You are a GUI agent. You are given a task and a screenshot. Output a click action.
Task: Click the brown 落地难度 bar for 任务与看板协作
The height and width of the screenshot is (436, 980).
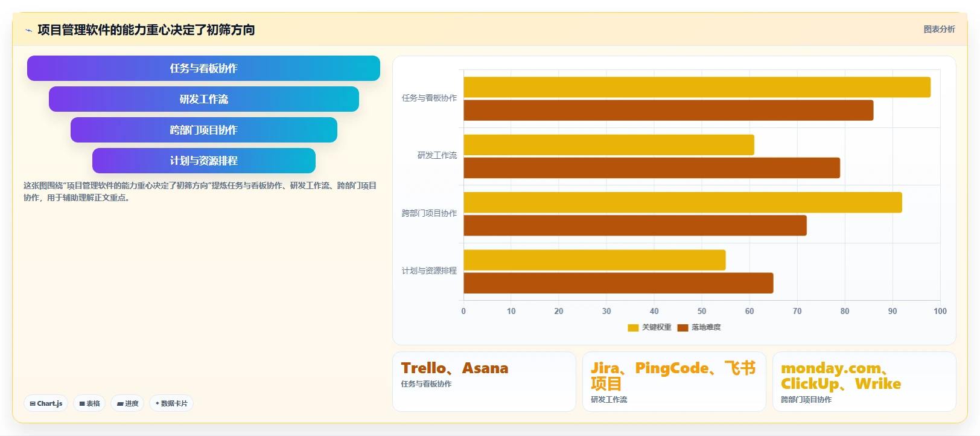pos(669,111)
